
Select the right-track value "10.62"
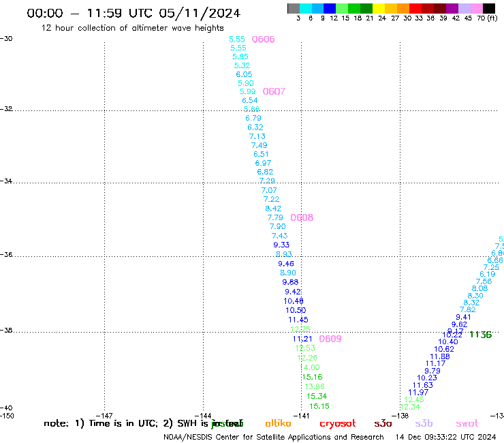click(x=444, y=350)
